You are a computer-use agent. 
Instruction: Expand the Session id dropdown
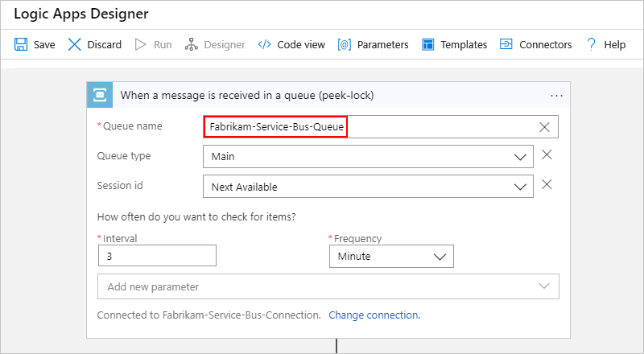pos(519,187)
